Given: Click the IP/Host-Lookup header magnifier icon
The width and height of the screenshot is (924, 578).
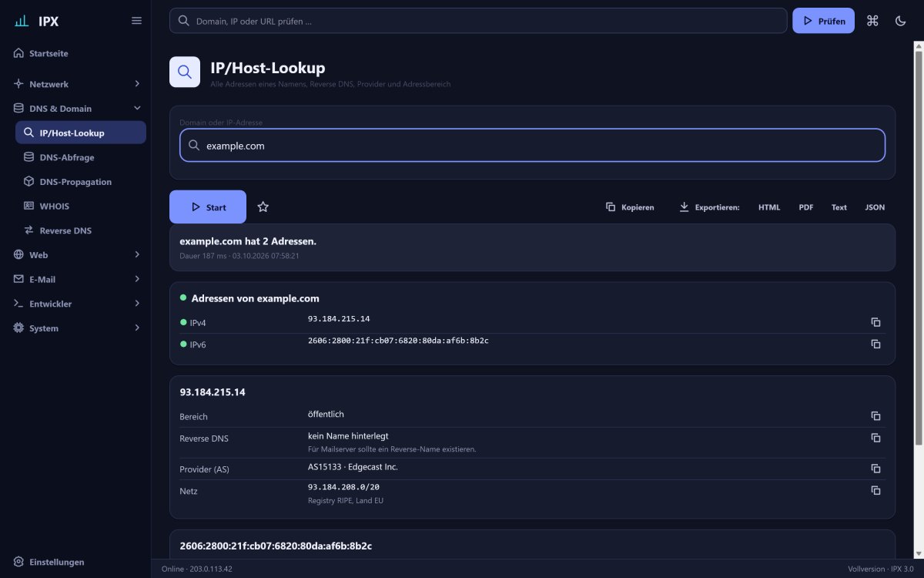Looking at the screenshot, I should coord(185,72).
